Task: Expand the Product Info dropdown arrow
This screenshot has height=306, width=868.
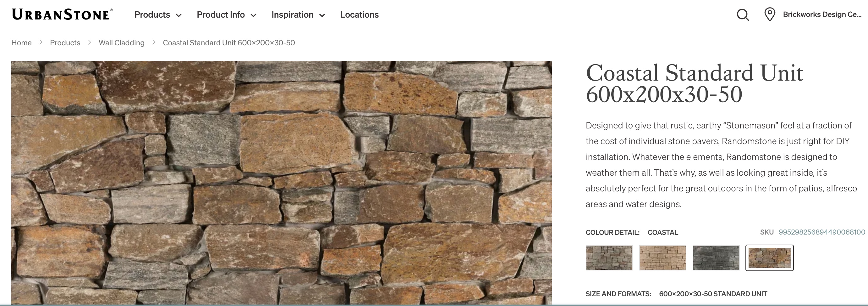Action: point(253,15)
